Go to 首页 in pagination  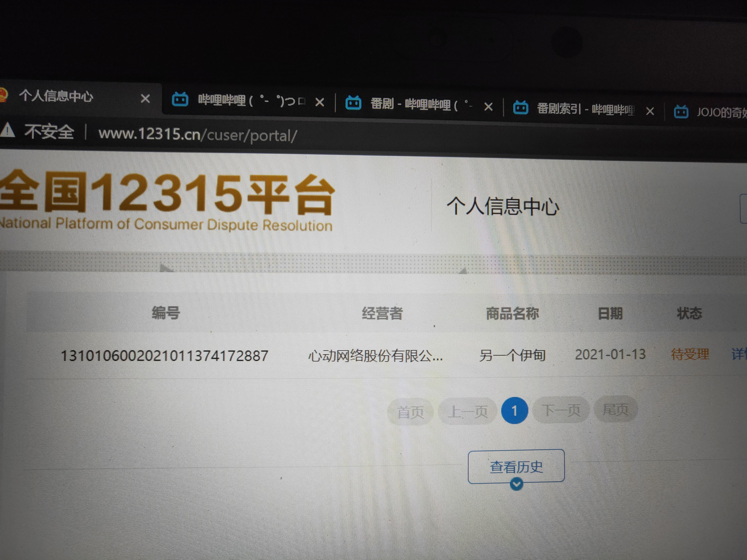(410, 412)
